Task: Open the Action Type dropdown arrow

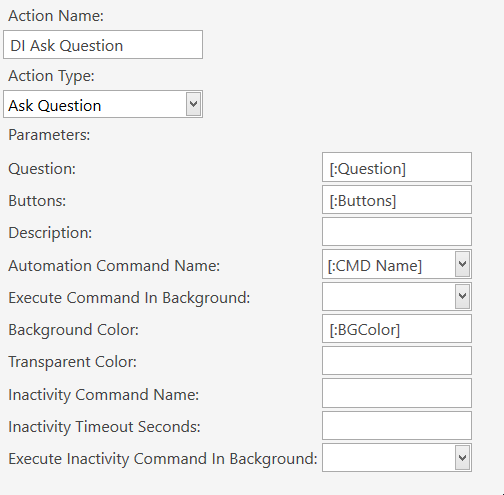Action: point(193,104)
